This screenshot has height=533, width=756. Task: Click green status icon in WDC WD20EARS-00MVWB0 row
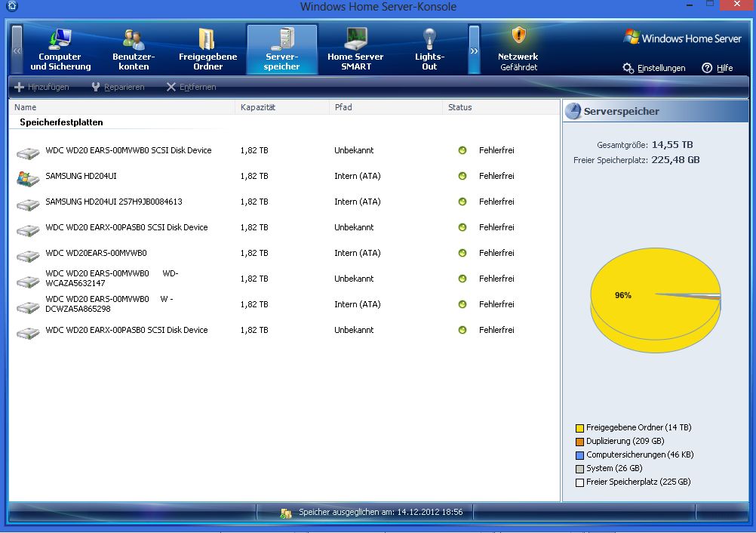point(463,253)
